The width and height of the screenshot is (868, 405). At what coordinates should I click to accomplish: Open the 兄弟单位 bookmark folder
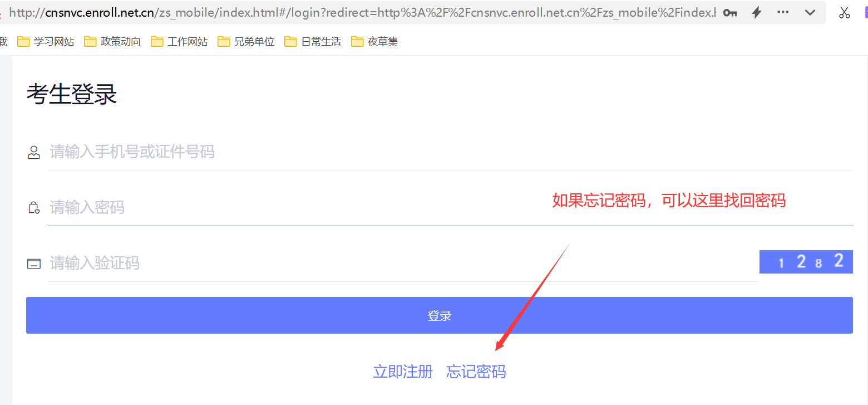pos(246,42)
